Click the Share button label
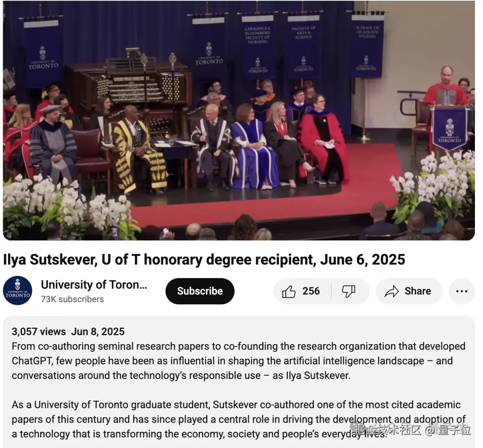Viewport: 483px width, 448px height. click(x=418, y=291)
